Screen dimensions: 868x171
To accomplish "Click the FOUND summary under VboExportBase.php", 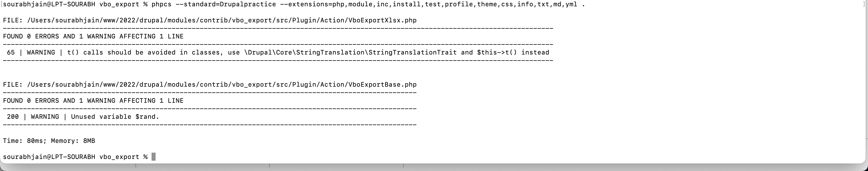I will tap(93, 101).
